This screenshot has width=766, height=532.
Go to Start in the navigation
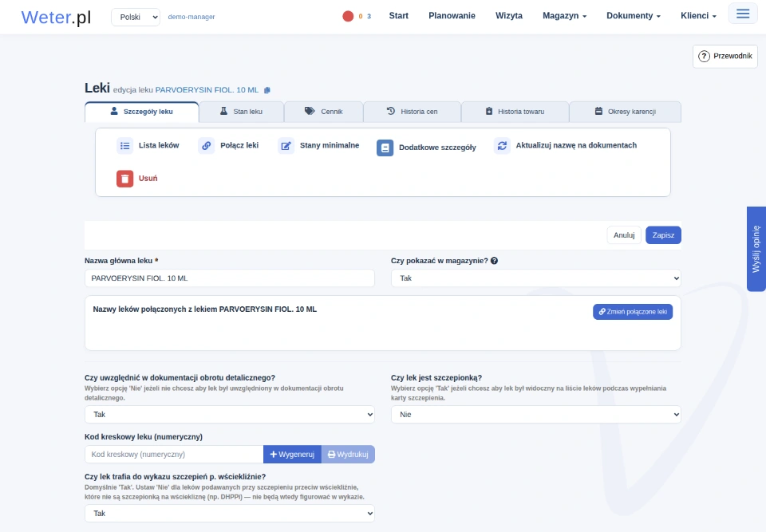click(399, 16)
